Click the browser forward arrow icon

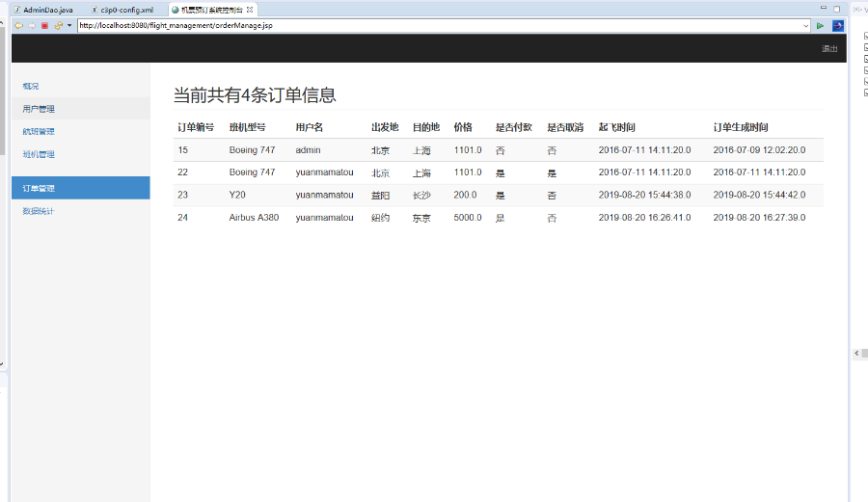pyautogui.click(x=31, y=25)
